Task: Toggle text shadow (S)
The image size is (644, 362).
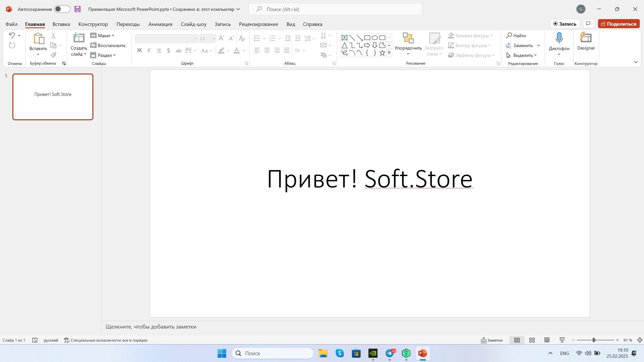Action: 169,51
